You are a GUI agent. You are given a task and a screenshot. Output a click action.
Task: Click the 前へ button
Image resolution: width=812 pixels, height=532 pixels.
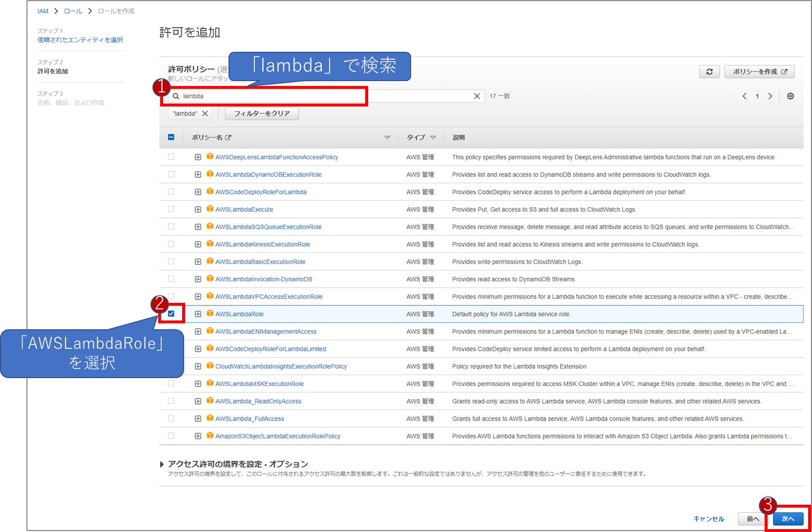[753, 519]
